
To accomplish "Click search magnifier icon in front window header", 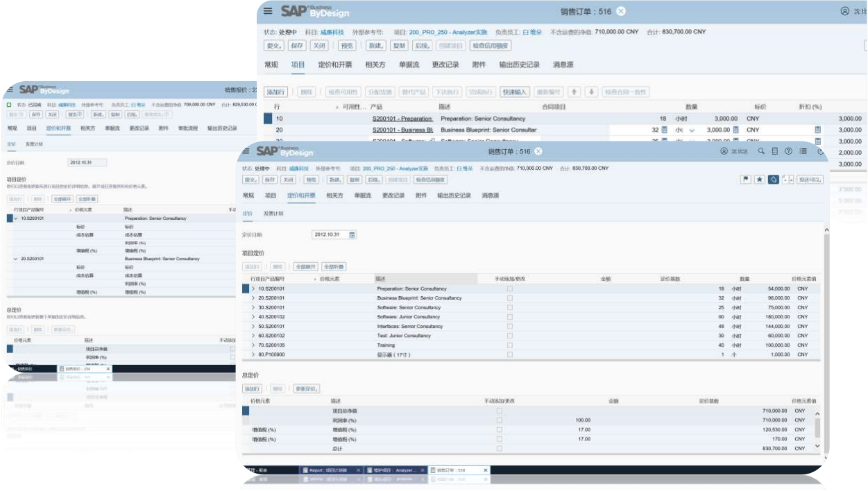I will coord(761,150).
